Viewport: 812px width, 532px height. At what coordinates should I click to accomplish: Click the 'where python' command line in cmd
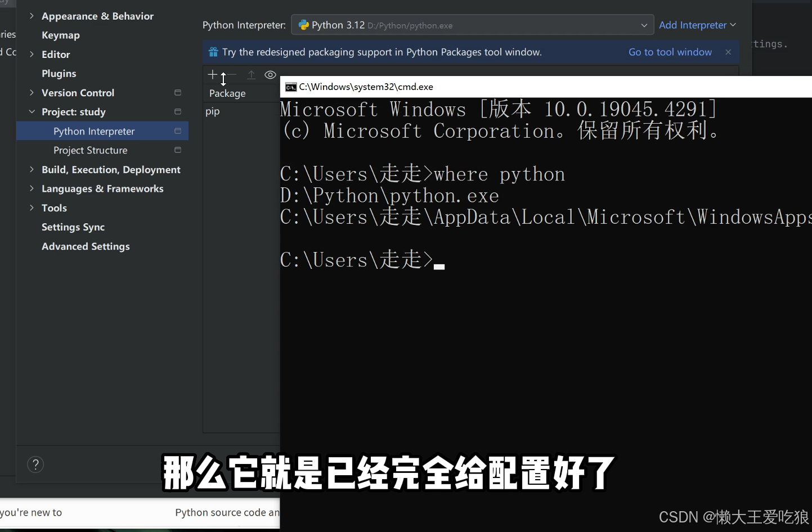(x=423, y=174)
